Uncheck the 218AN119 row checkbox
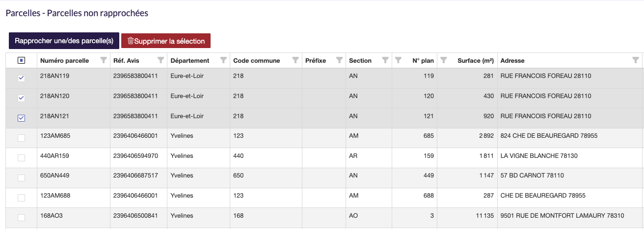Screen dimensions: 644x229 (x=21, y=78)
